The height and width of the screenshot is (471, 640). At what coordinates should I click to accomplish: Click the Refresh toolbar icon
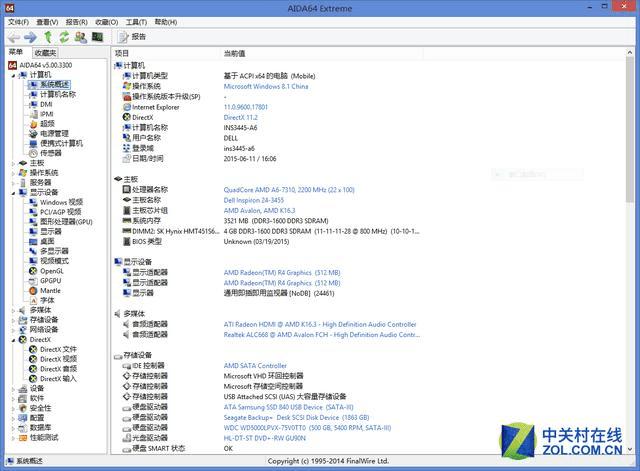[x=64, y=37]
